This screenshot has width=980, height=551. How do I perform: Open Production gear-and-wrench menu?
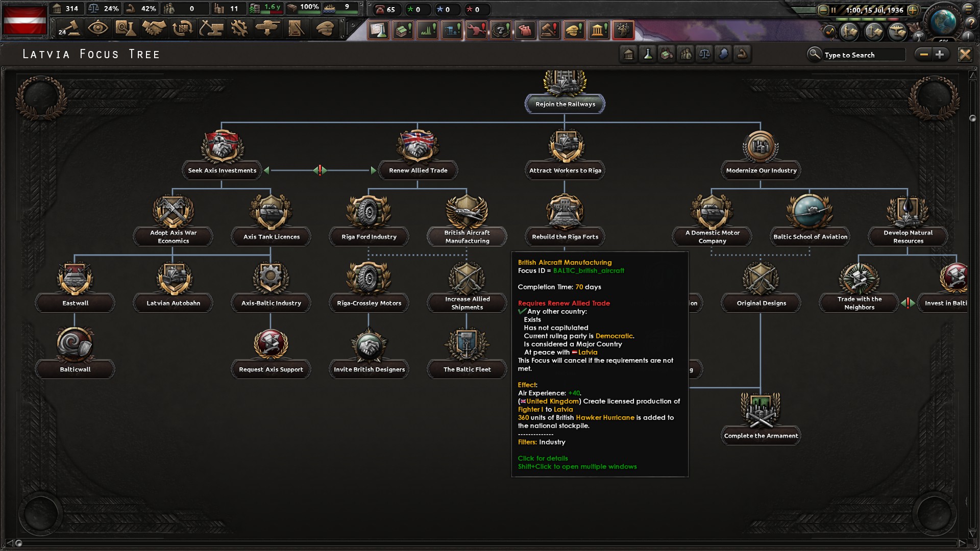(x=239, y=28)
